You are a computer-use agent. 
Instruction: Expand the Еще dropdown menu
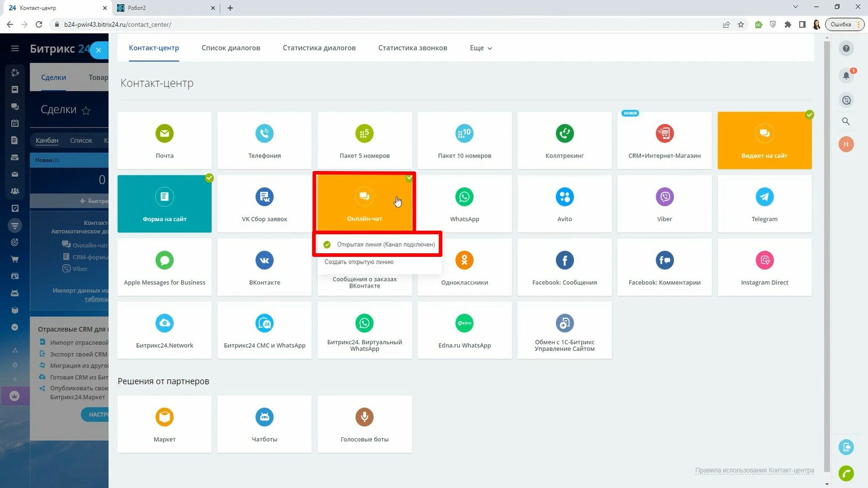point(481,48)
